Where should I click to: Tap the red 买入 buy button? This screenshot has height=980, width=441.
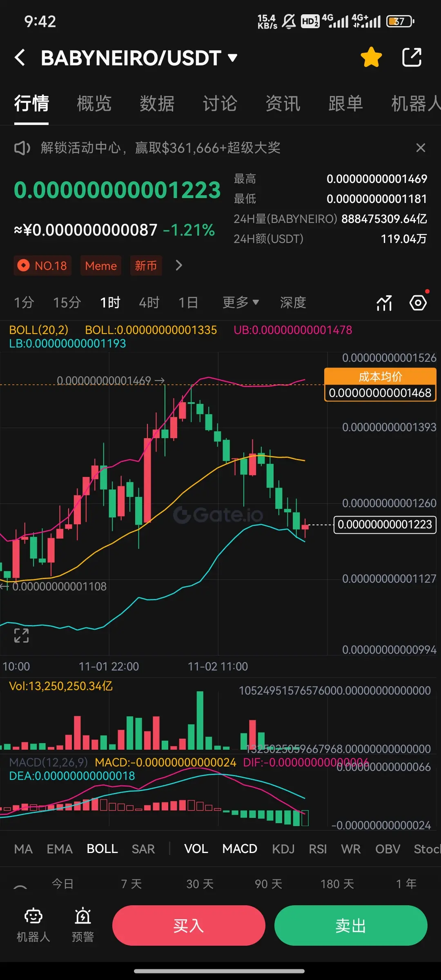[x=189, y=925]
